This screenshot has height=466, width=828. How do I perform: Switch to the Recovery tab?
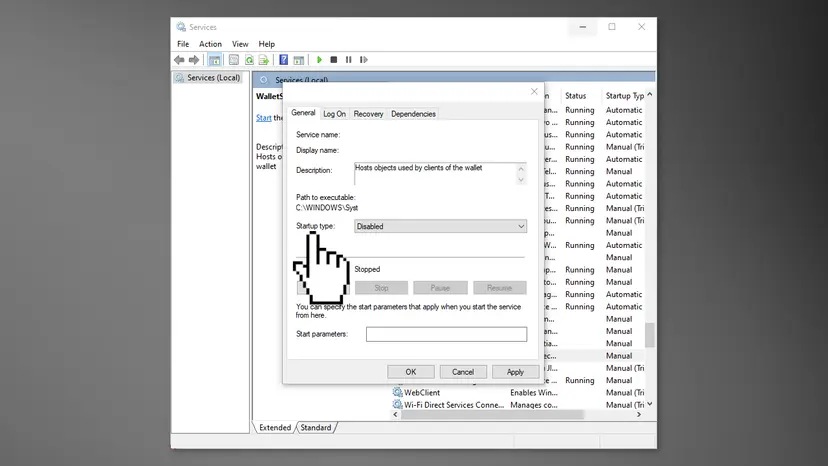368,114
